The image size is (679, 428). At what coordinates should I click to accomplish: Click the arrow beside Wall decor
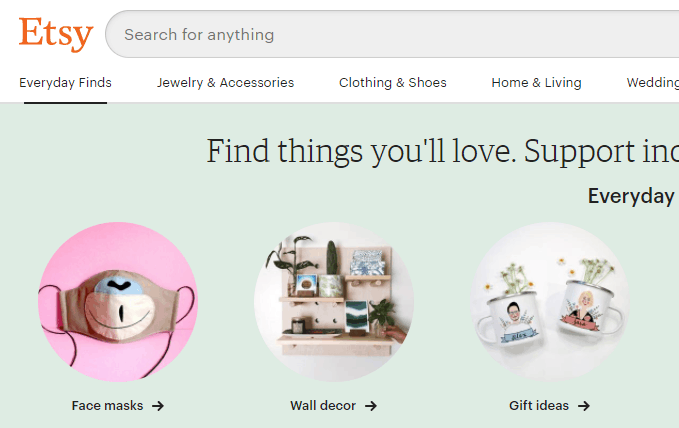pyautogui.click(x=371, y=406)
